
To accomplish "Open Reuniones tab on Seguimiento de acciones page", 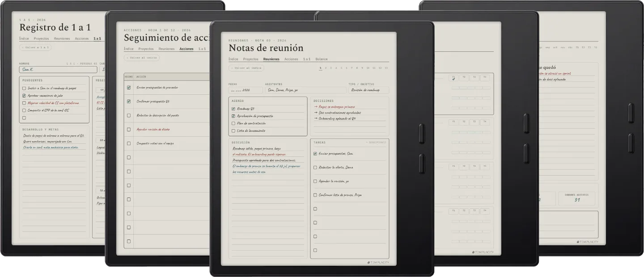I will click(x=166, y=49).
